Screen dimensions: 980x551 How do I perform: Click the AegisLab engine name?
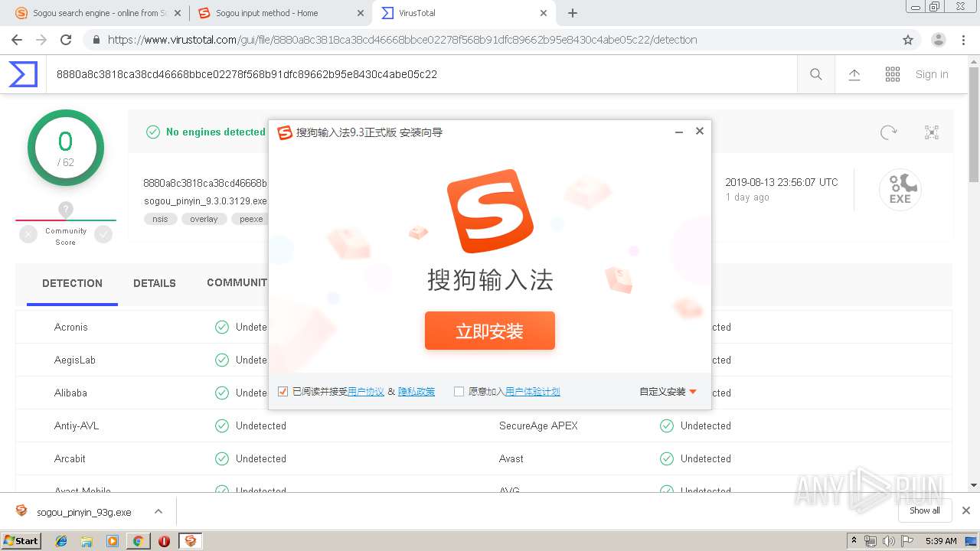coord(75,360)
